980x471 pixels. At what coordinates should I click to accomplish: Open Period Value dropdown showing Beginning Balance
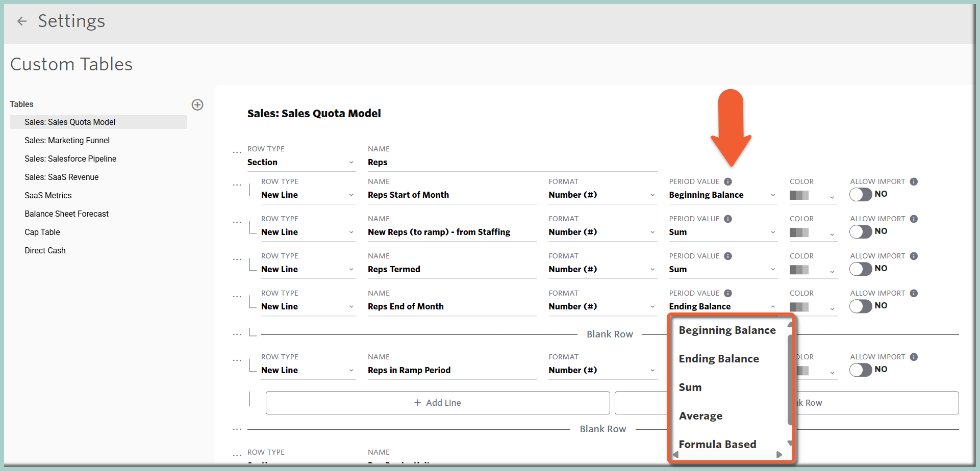(722, 195)
